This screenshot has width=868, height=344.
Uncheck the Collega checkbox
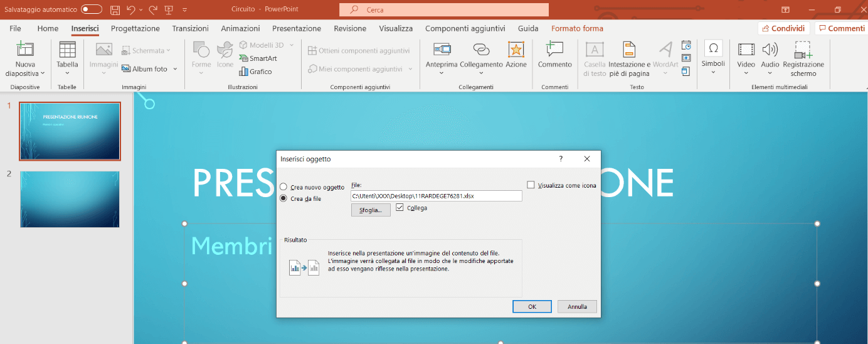click(x=400, y=208)
